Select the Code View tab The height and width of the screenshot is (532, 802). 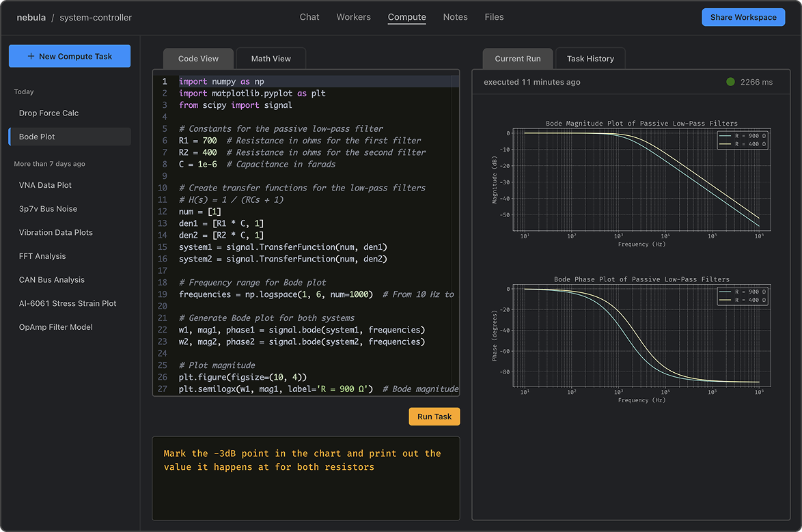[x=198, y=59]
